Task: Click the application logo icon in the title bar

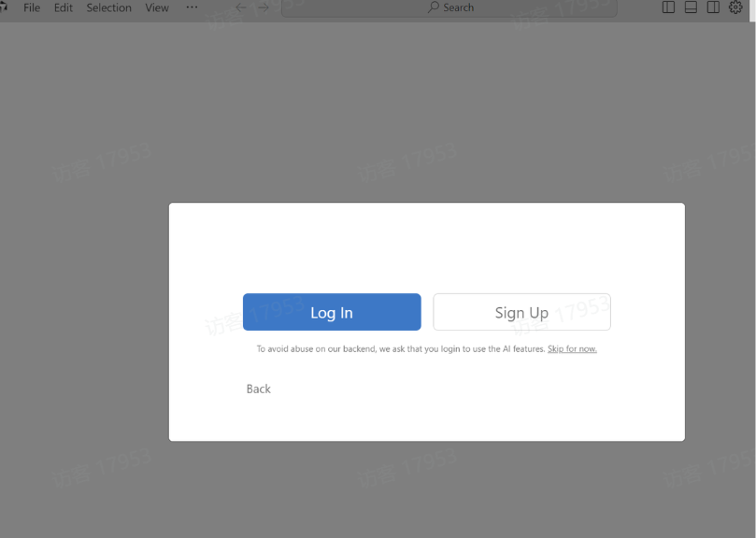Action: point(4,7)
